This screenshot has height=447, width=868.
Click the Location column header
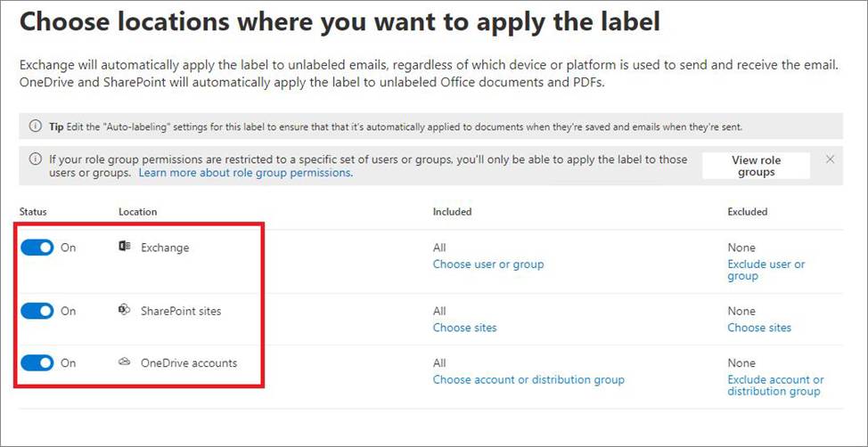[x=137, y=212]
